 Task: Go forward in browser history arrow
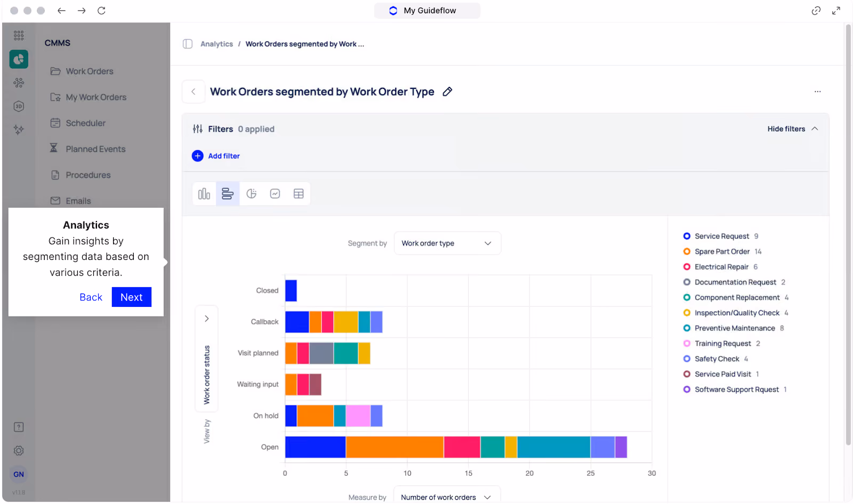coord(82,11)
